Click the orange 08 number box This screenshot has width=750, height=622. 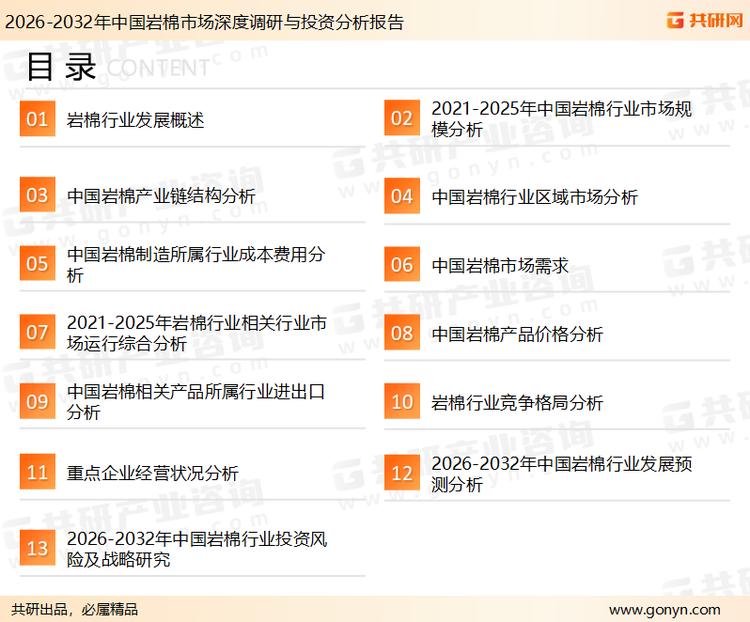coord(402,333)
